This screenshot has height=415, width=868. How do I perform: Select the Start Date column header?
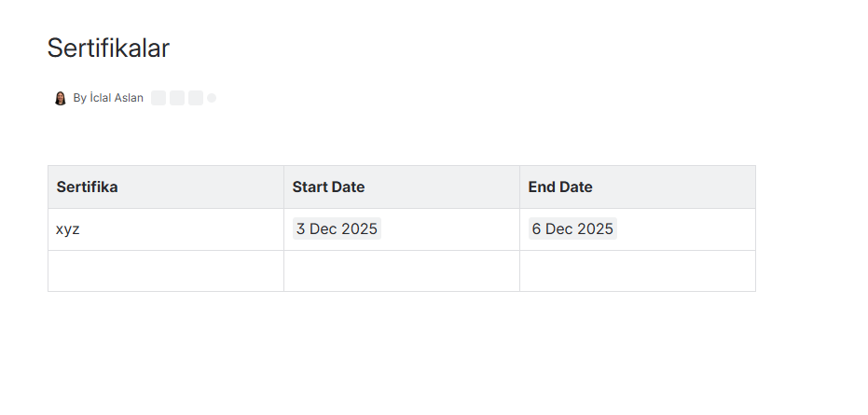[402, 187]
